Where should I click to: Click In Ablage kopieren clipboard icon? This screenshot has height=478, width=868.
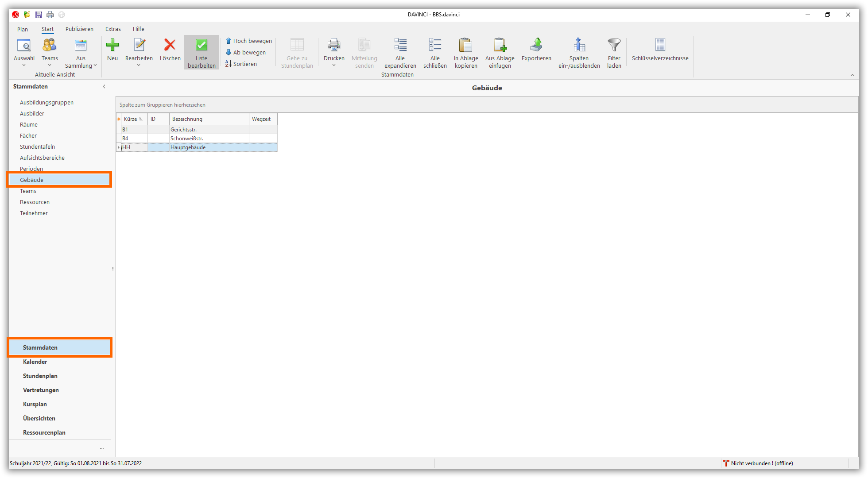[465, 45]
